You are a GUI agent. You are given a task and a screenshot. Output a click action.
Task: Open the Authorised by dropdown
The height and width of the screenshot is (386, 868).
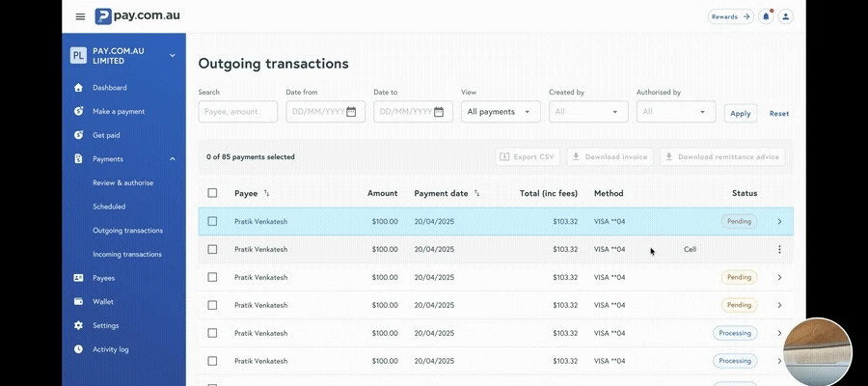pyautogui.click(x=676, y=112)
